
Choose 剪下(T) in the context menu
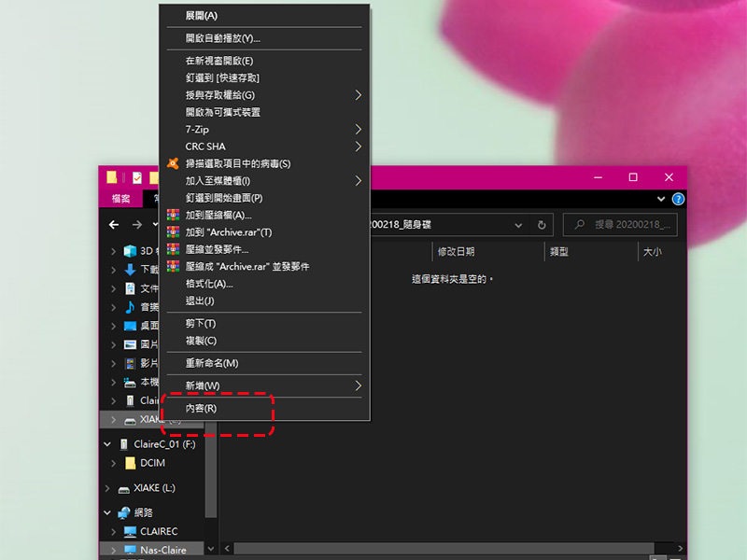tap(264, 324)
